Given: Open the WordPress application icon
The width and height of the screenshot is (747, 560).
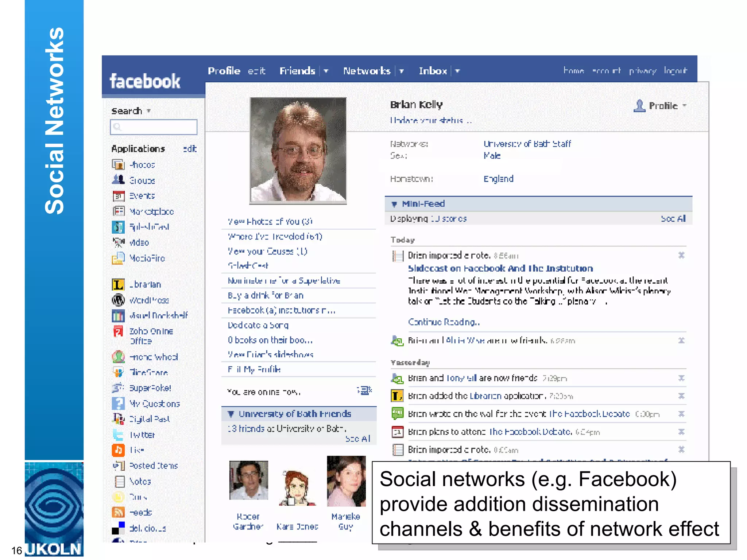Looking at the screenshot, I should pos(118,300).
